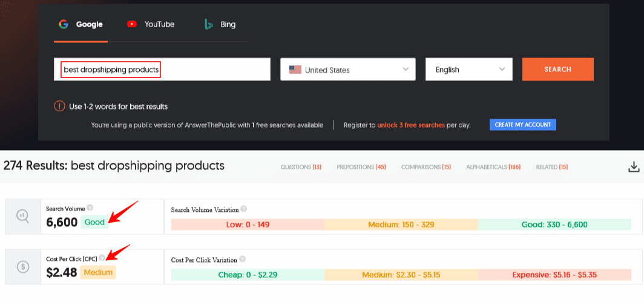Click the Medium: 150 - 329 range bar
644x305 pixels.
pos(401,225)
